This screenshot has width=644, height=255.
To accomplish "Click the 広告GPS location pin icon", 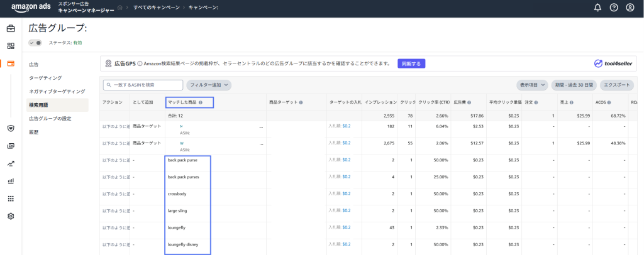I will coord(108,63).
